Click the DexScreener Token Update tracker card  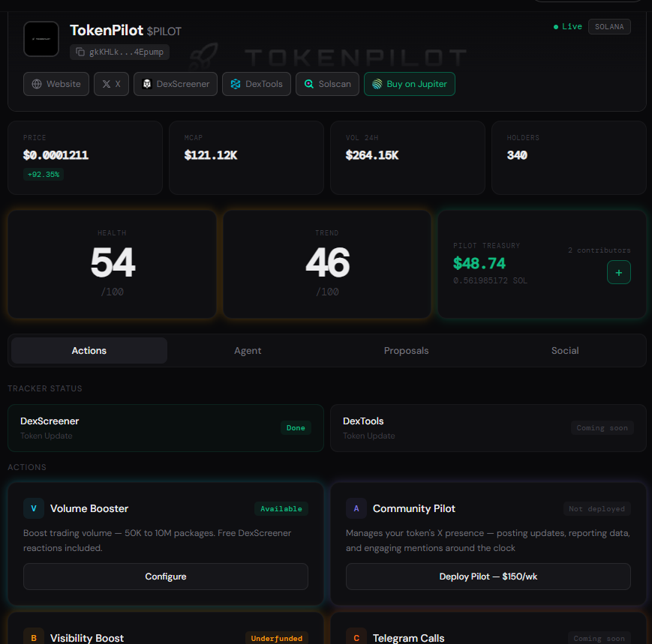pyautogui.click(x=166, y=428)
